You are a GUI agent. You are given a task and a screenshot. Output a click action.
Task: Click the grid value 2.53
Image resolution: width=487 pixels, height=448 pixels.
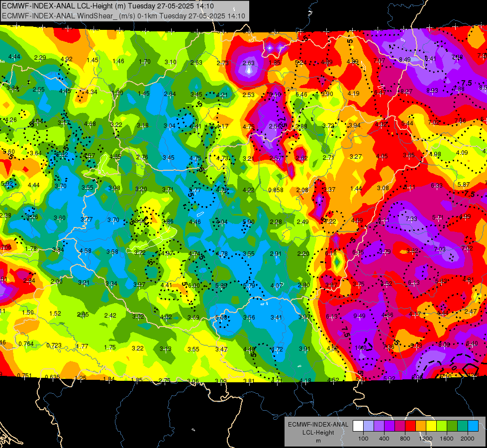(x=248, y=95)
